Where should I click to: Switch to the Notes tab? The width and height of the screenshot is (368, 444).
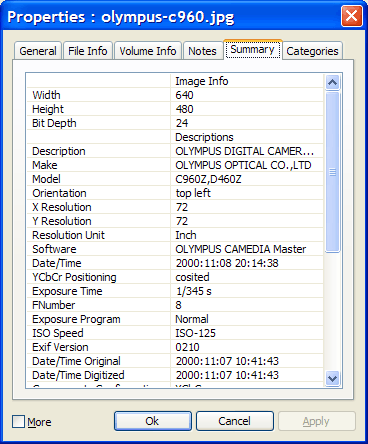(202, 51)
